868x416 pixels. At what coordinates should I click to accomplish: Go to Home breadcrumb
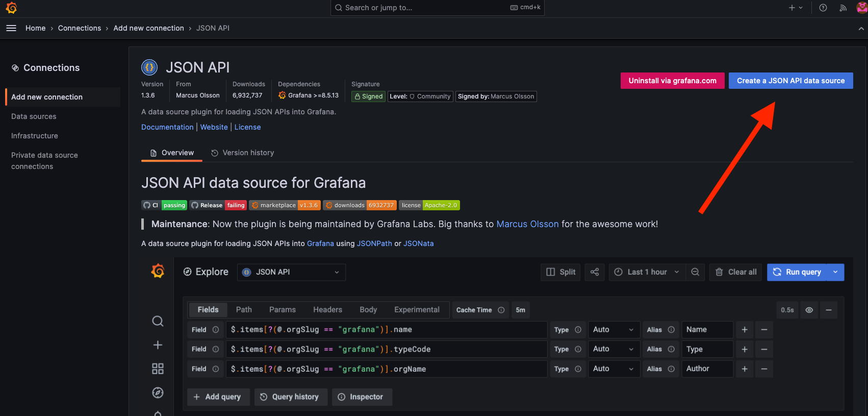point(36,28)
